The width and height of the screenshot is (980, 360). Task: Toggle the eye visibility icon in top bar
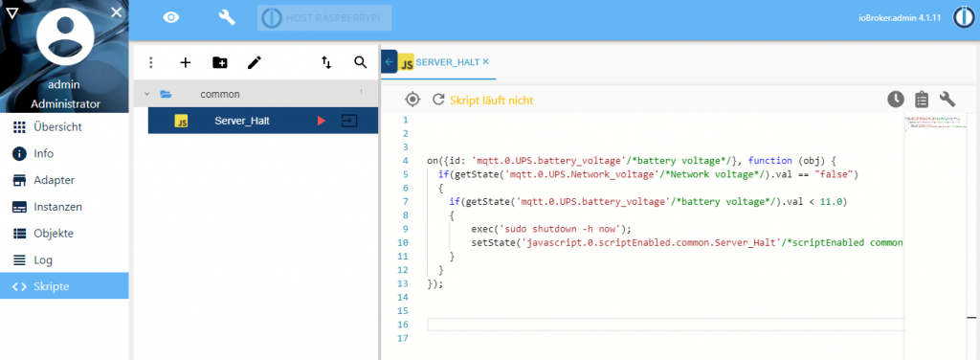(171, 17)
